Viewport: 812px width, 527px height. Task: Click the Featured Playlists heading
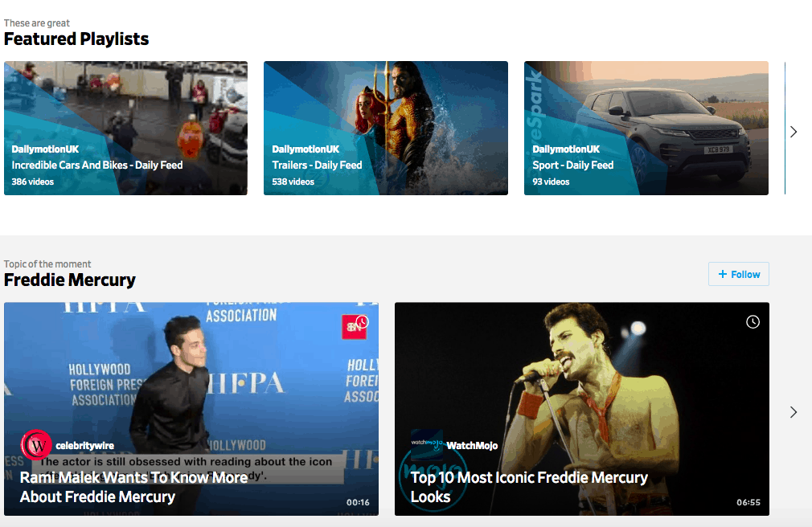pyautogui.click(x=76, y=39)
